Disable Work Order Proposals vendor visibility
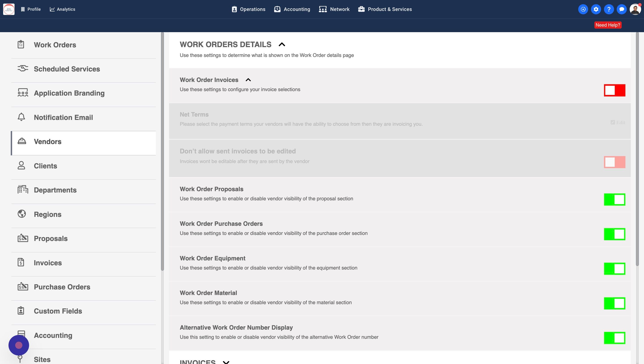This screenshot has height=364, width=644. pyautogui.click(x=614, y=199)
